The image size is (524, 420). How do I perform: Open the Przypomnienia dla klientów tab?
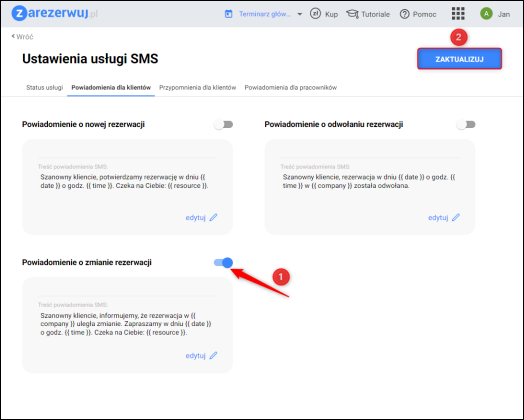(x=198, y=88)
